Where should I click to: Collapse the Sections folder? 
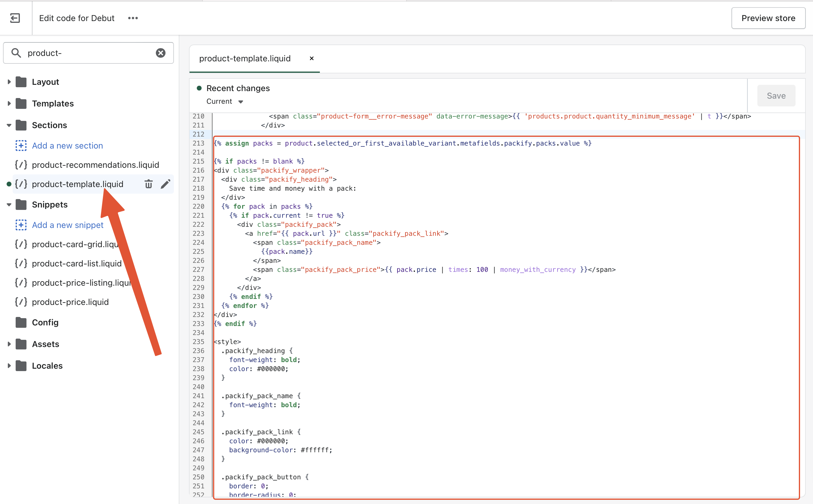coord(9,125)
